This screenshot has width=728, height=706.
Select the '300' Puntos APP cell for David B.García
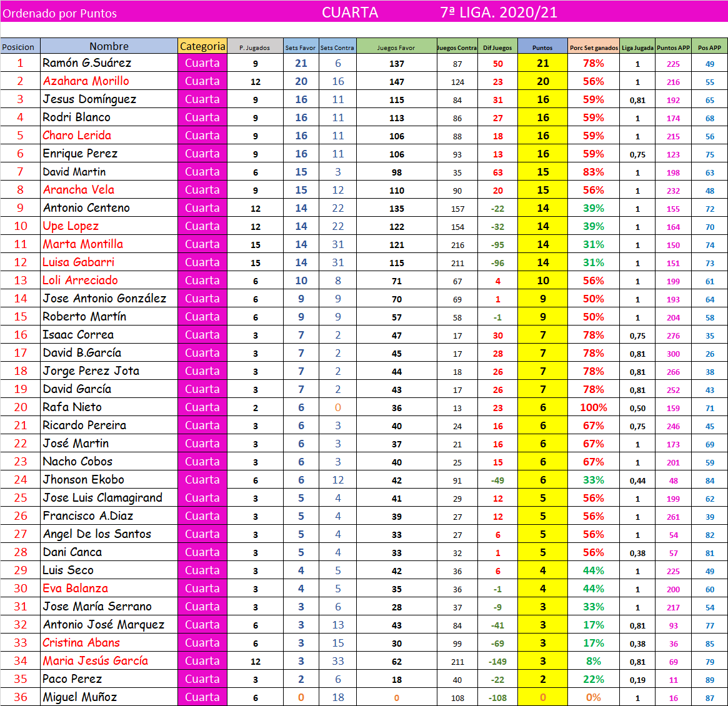click(673, 354)
